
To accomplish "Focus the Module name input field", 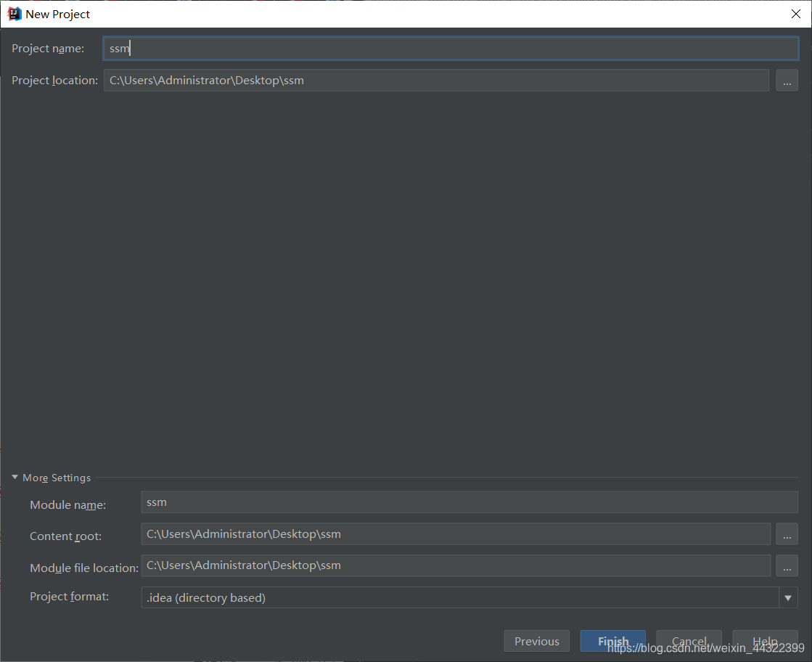I will (469, 502).
